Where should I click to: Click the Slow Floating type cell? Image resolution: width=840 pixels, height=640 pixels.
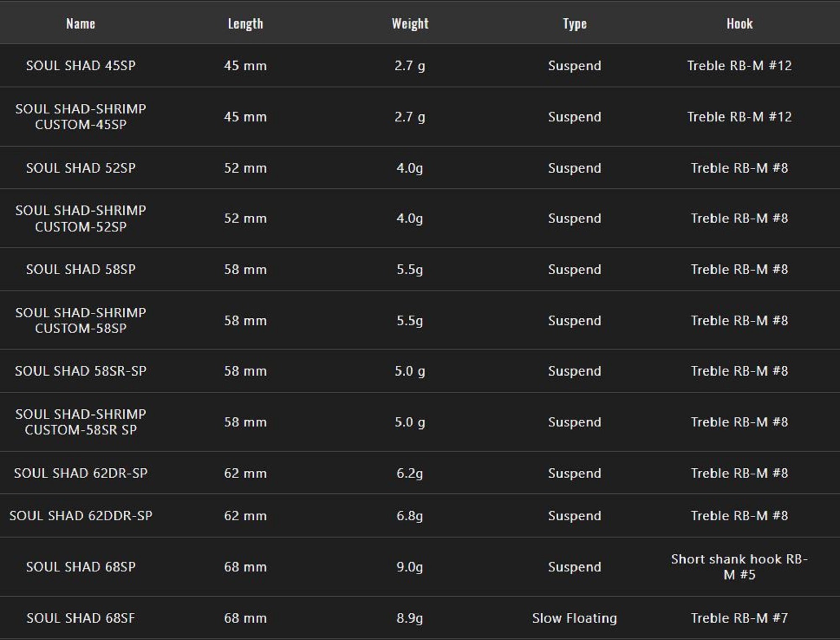click(x=574, y=618)
